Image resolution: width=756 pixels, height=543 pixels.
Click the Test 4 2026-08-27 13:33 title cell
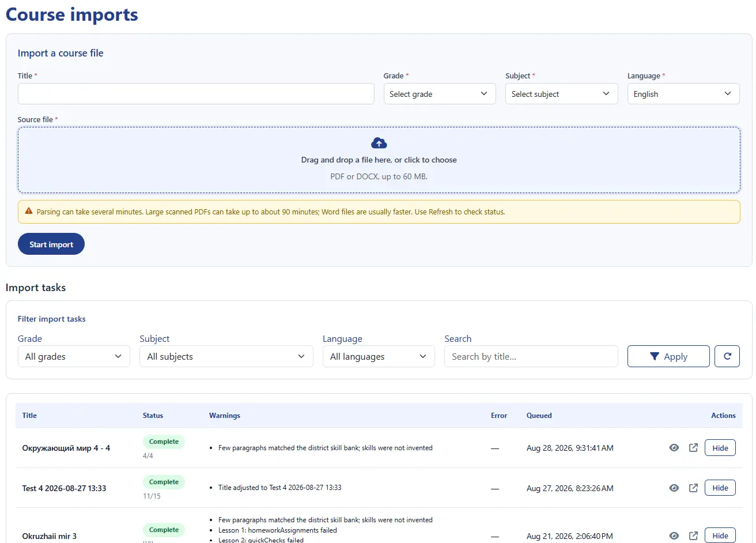tap(64, 488)
